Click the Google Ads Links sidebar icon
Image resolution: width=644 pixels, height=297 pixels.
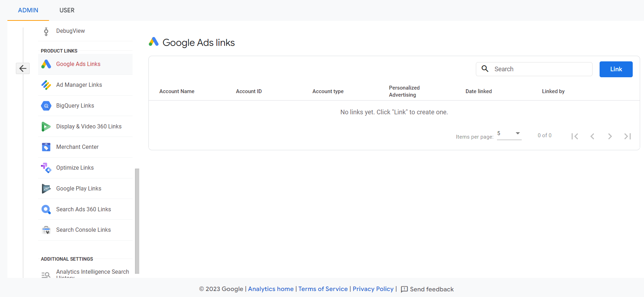coord(46,64)
